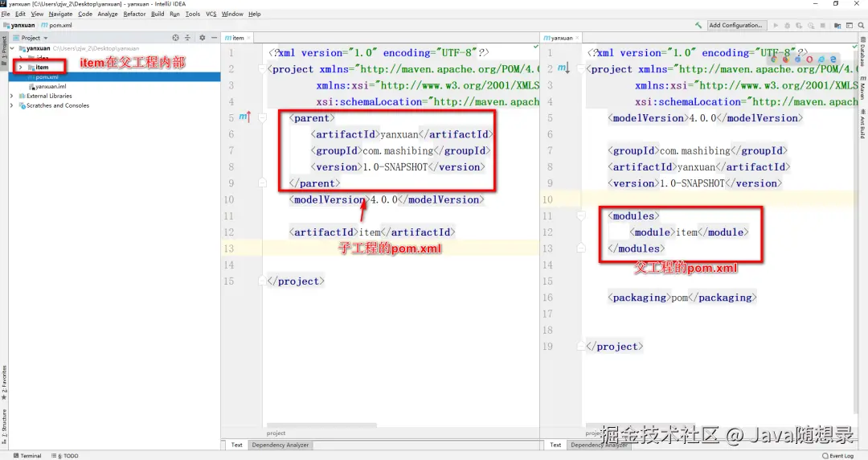
Task: Expand the item folder in tree
Action: (x=20, y=67)
